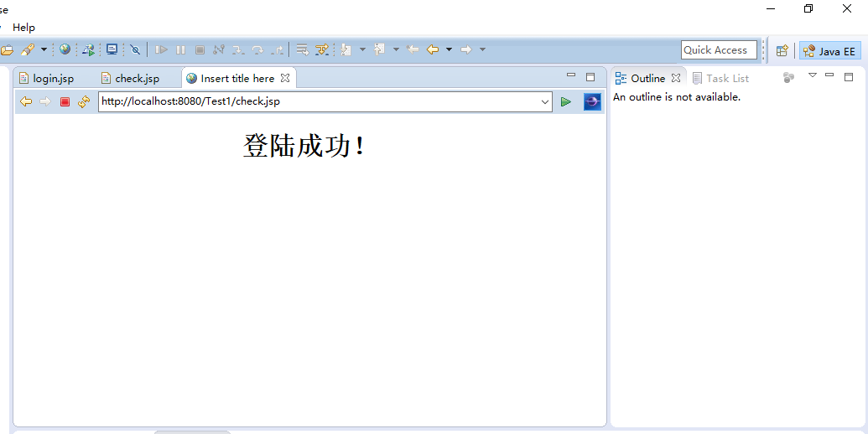
Task: Expand the Search tool dropdown arrow
Action: click(44, 49)
